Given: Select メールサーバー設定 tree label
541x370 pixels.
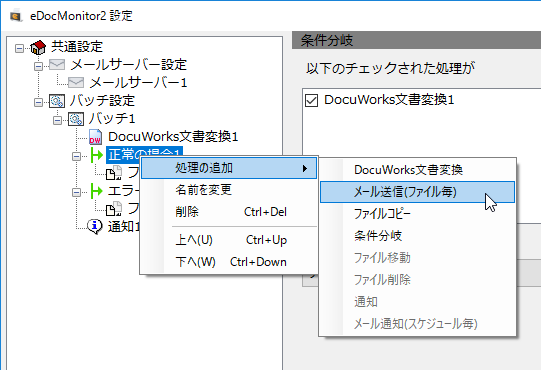Looking at the screenshot, I should [128, 65].
